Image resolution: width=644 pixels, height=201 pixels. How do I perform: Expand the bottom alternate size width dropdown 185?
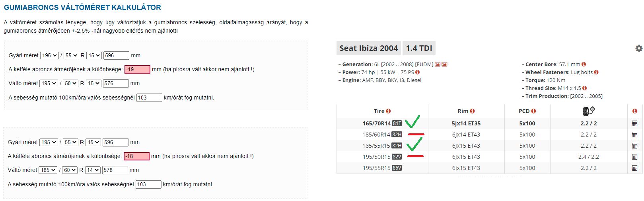[x=49, y=170]
